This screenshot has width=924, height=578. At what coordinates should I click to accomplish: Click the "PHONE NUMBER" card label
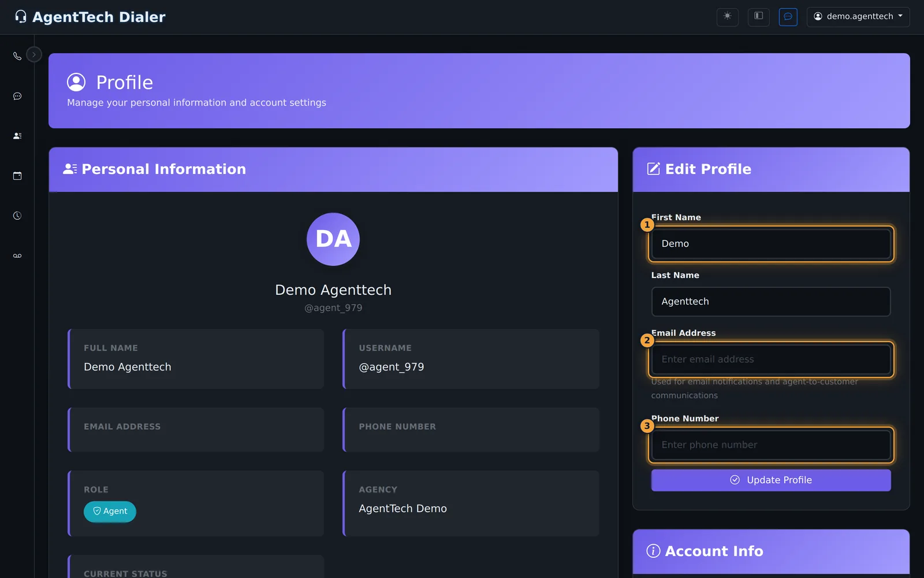397,427
